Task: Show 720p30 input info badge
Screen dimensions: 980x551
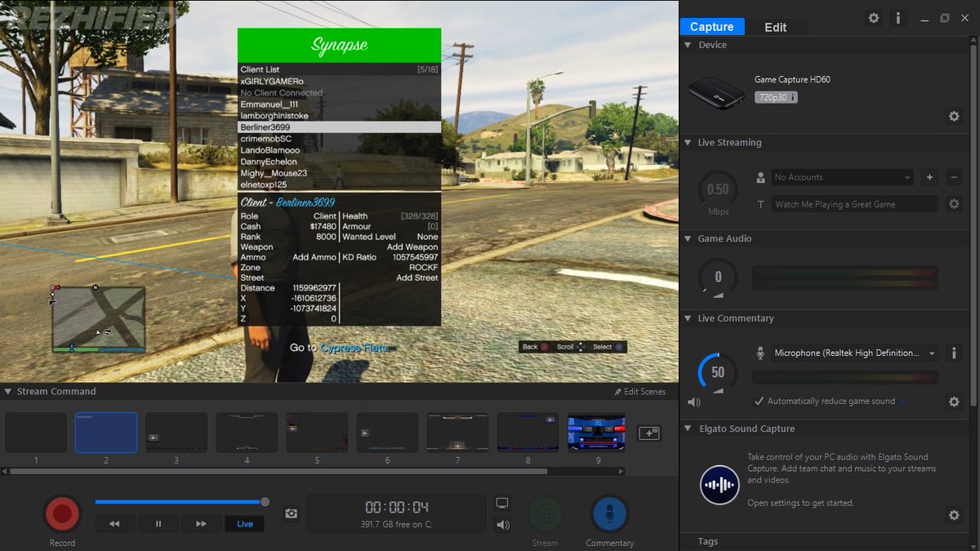Action: (776, 97)
